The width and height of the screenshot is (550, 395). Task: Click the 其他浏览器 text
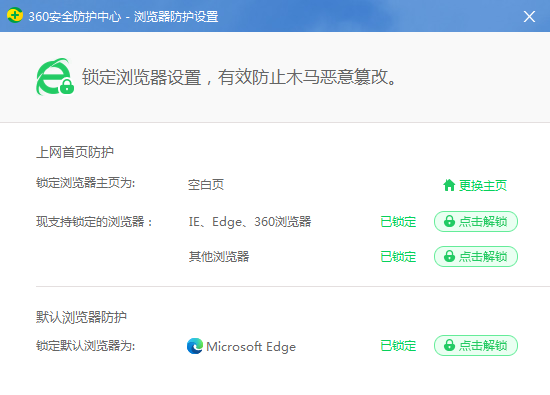click(x=219, y=257)
